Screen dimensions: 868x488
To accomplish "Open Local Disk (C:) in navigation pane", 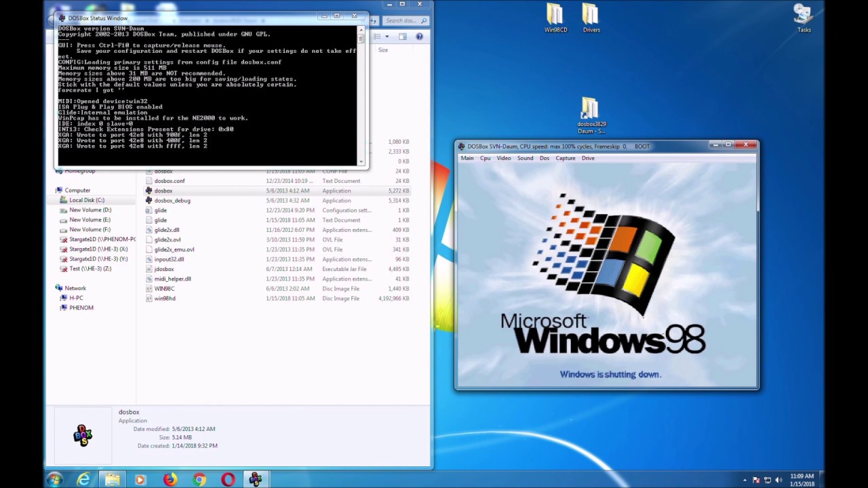I will tap(86, 200).
